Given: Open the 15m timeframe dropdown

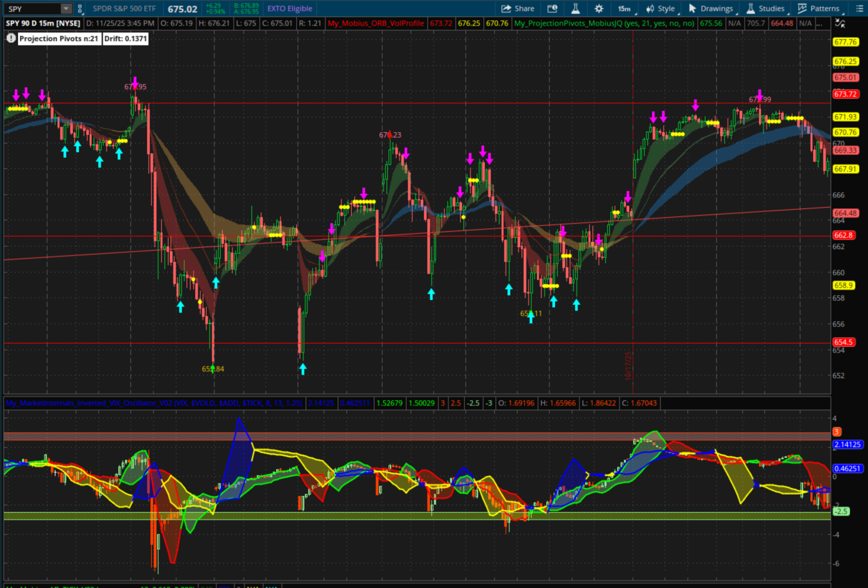Looking at the screenshot, I should (x=624, y=9).
